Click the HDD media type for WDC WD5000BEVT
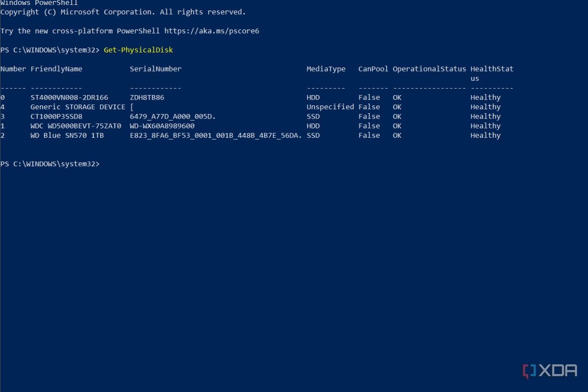 [x=313, y=126]
